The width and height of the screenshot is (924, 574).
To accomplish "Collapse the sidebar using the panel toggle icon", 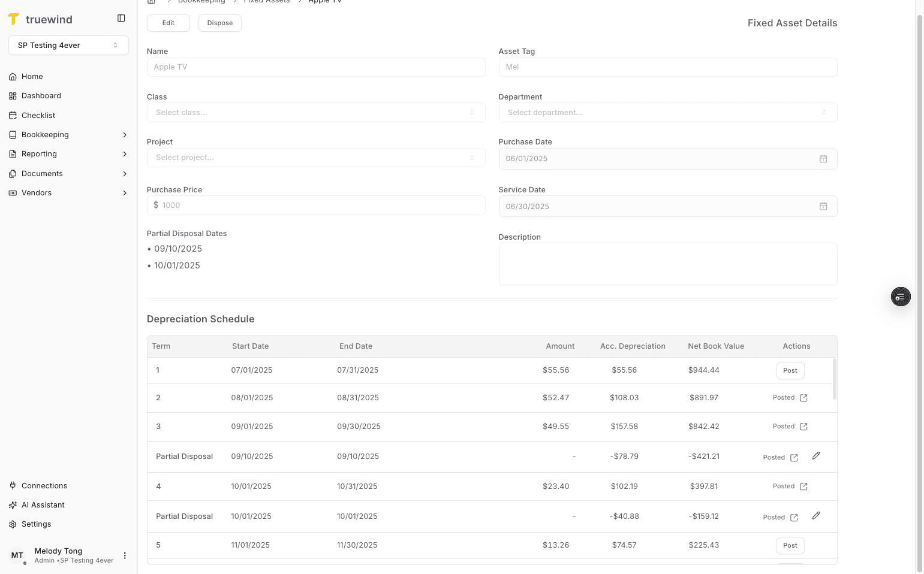I will pyautogui.click(x=121, y=18).
